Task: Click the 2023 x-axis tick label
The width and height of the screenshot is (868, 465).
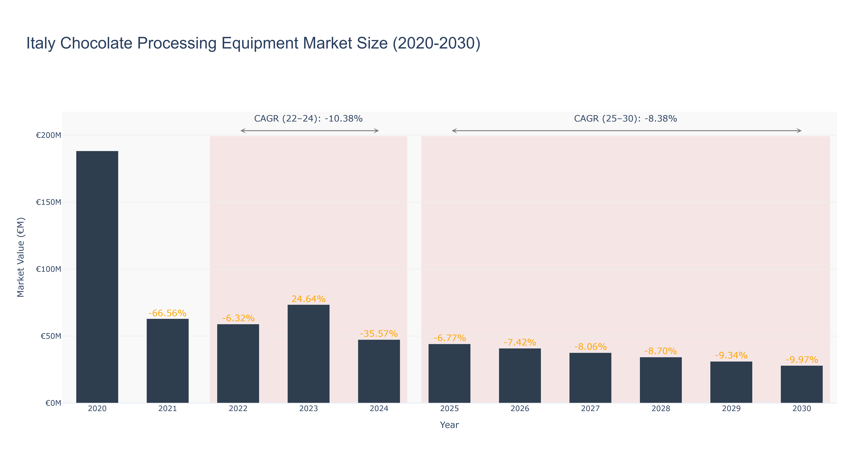Action: [308, 409]
